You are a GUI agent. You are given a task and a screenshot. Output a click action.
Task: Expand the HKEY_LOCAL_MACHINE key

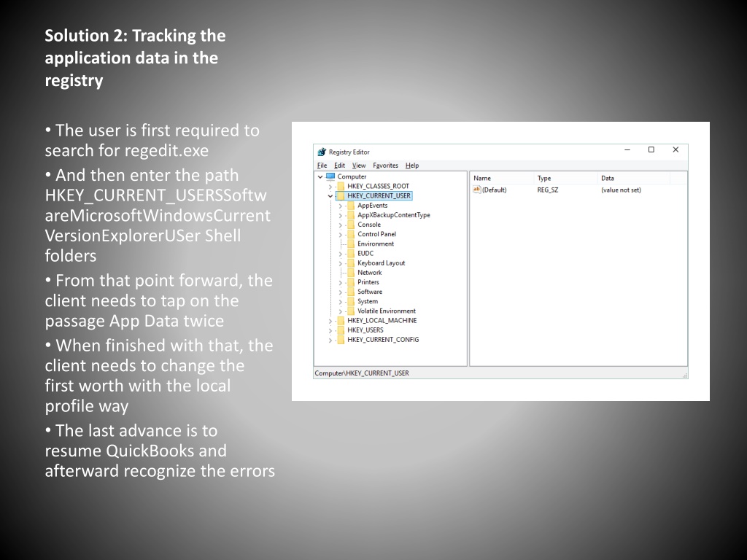point(330,321)
